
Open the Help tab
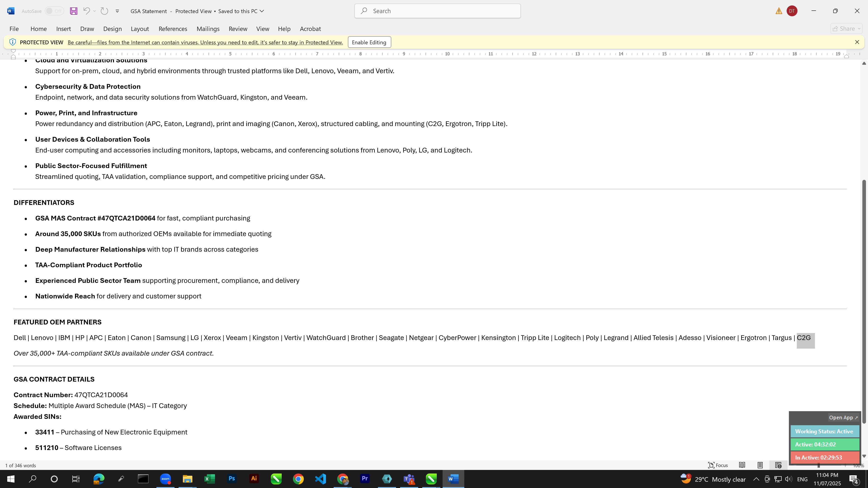pyautogui.click(x=284, y=29)
